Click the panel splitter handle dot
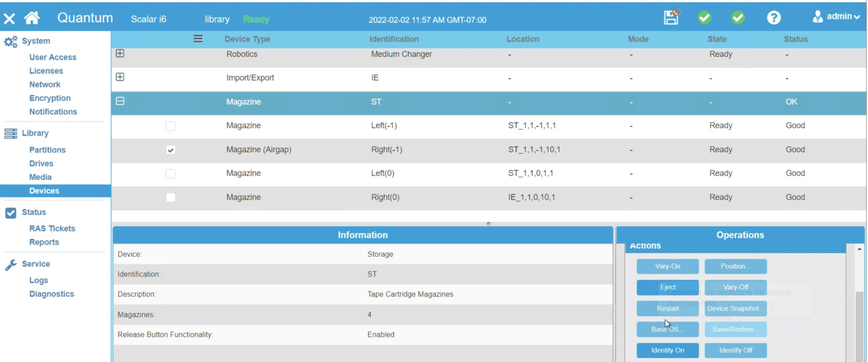Image resolution: width=868 pixels, height=362 pixels. tap(488, 224)
